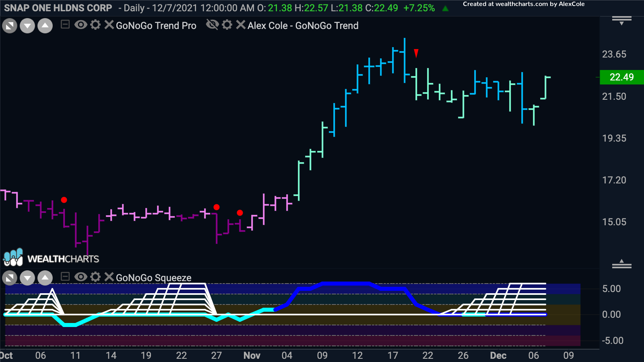Image resolution: width=644 pixels, height=362 pixels.
Task: Toggle visibility of GoNoGo Squeeze
Action: 80,277
